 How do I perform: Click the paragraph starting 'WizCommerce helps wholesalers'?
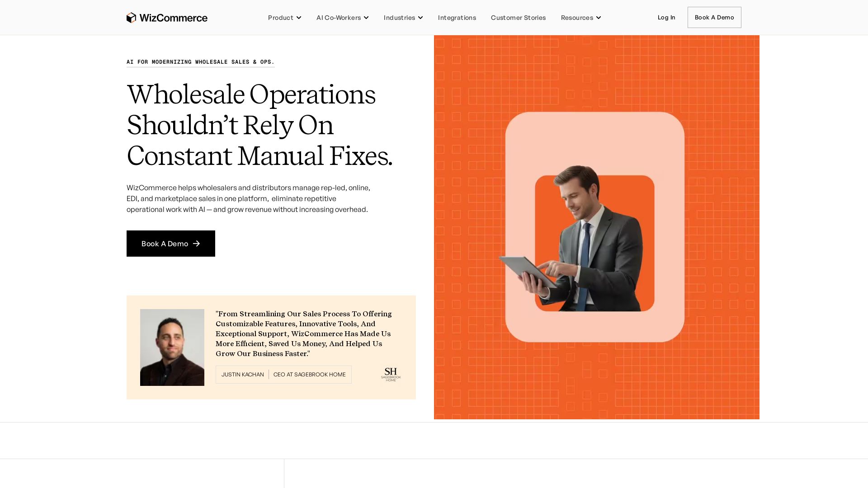[249, 199]
